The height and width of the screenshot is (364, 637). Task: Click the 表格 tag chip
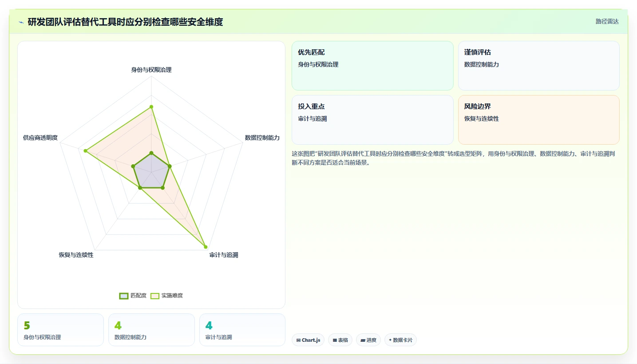pos(340,340)
